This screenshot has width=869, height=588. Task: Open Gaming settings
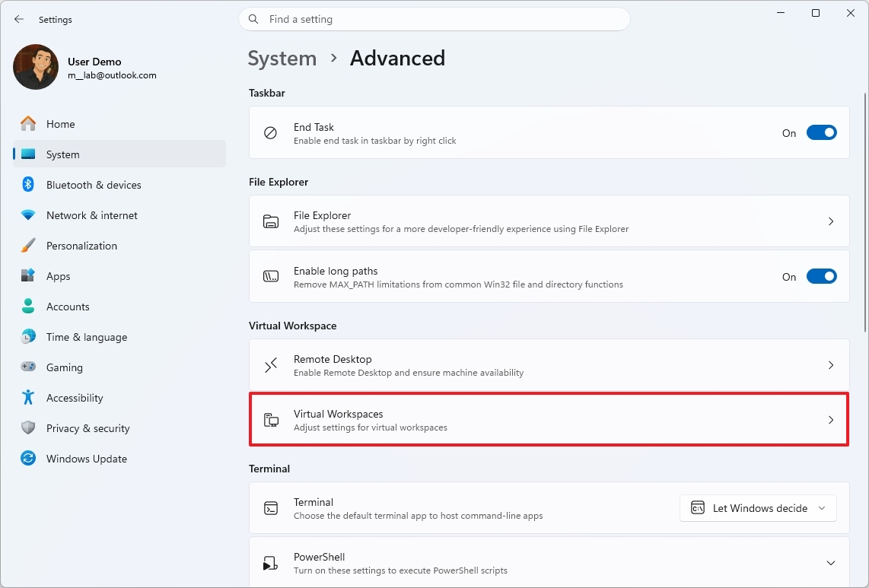pos(64,367)
